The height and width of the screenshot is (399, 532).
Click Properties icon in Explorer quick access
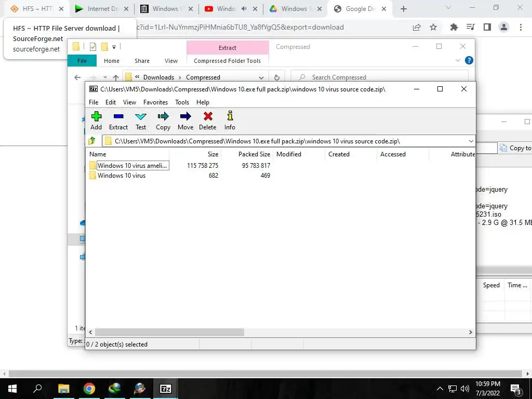[x=92, y=47]
